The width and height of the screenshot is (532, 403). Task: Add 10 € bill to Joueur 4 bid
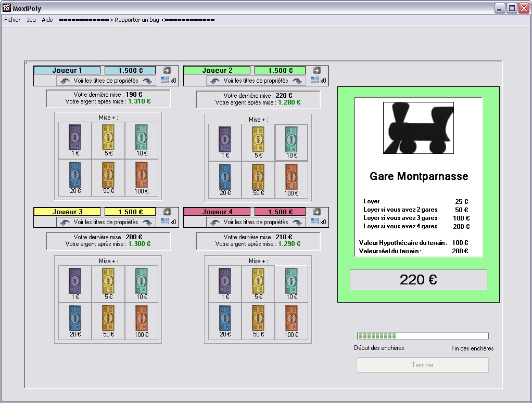click(x=292, y=284)
